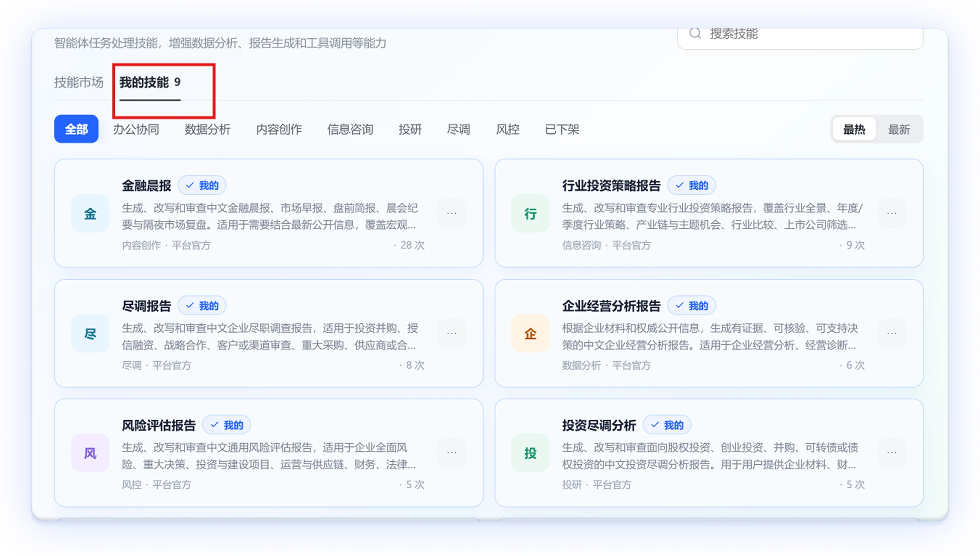This screenshot has height=556, width=980.
Task: Open more options for 风险评估报告
Action: (x=452, y=453)
